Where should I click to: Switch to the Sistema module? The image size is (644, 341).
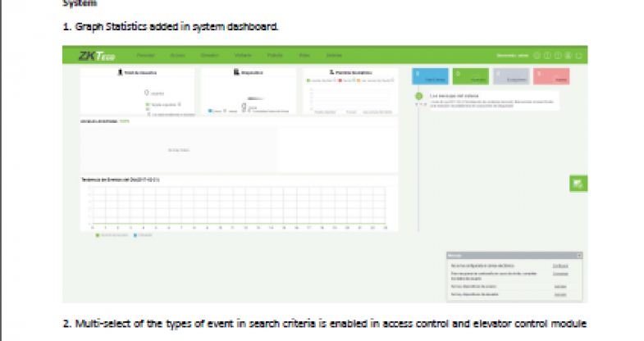click(x=334, y=56)
